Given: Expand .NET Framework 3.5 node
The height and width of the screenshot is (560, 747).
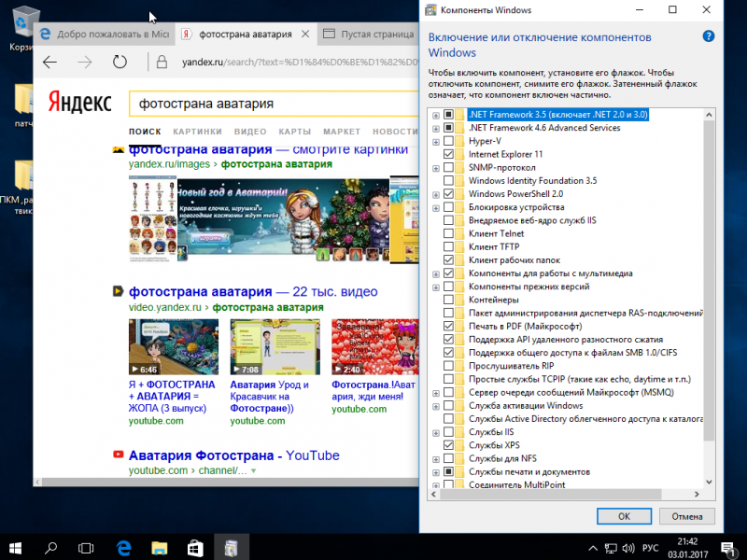Looking at the screenshot, I should click(436, 115).
